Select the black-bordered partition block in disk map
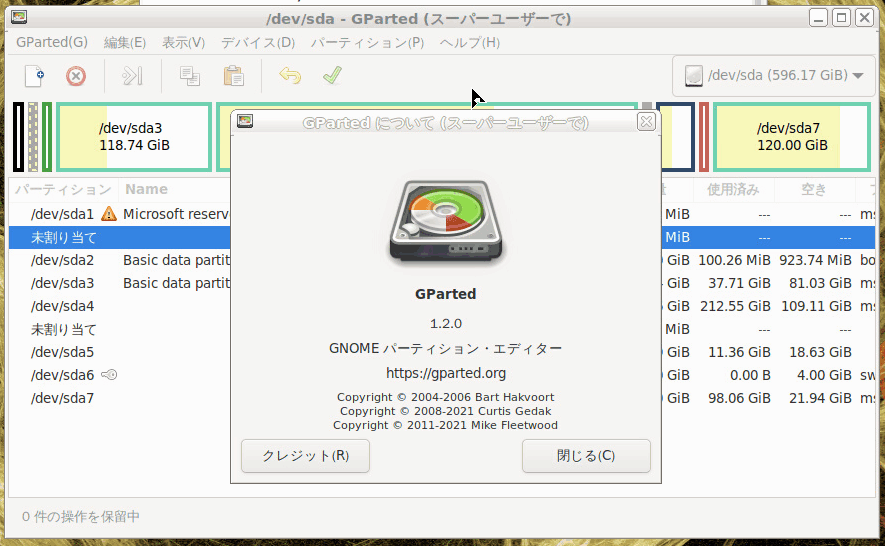This screenshot has height=546, width=885. click(19, 137)
